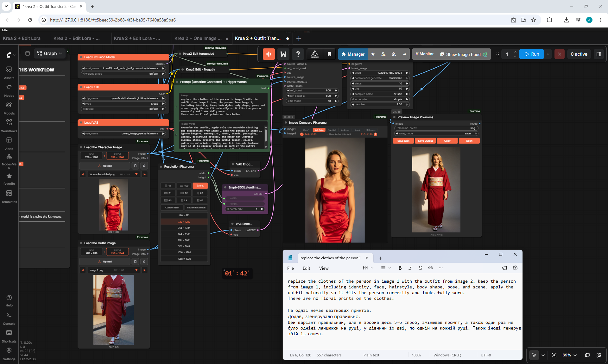Click the link icon in Notepad toolbar

(431, 268)
